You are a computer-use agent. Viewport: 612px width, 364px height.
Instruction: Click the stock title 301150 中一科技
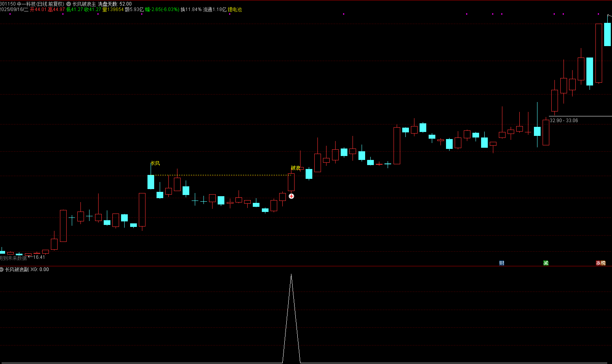pyautogui.click(x=17, y=4)
